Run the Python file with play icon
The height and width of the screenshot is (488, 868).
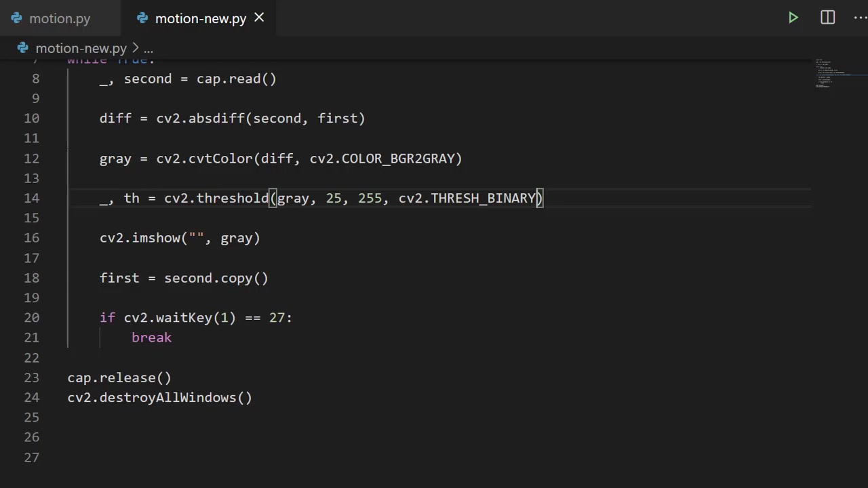(793, 18)
